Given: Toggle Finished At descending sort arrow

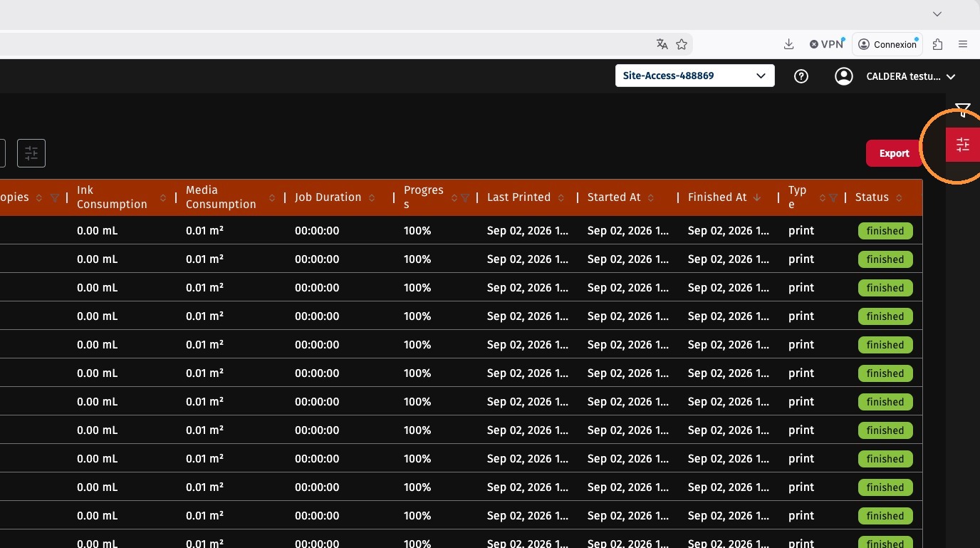Looking at the screenshot, I should coord(757,197).
